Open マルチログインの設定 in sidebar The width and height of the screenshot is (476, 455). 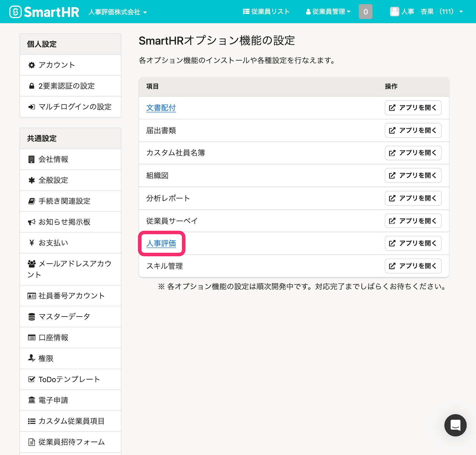tap(71, 107)
